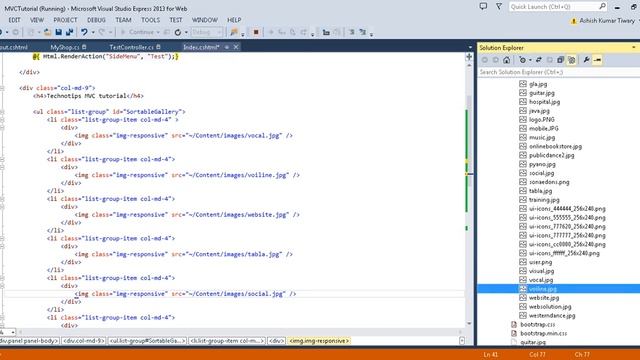The height and width of the screenshot is (360, 640).
Task: Open the PROJECT menu
Action: tap(65, 20)
